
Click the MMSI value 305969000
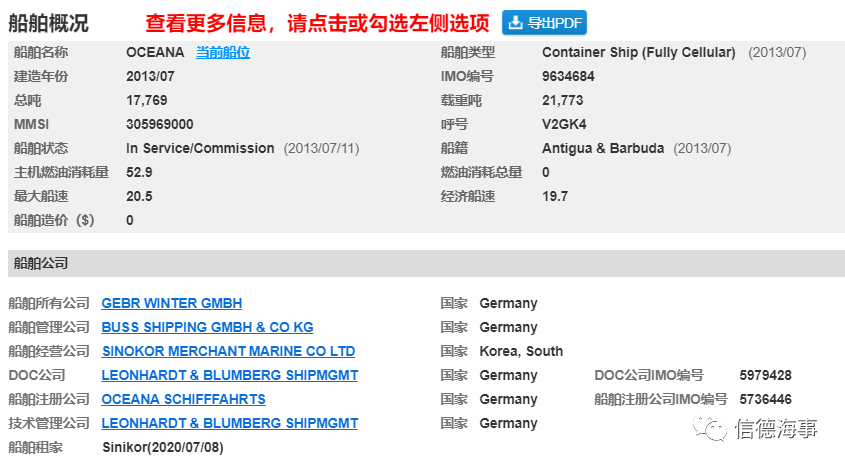(x=160, y=124)
